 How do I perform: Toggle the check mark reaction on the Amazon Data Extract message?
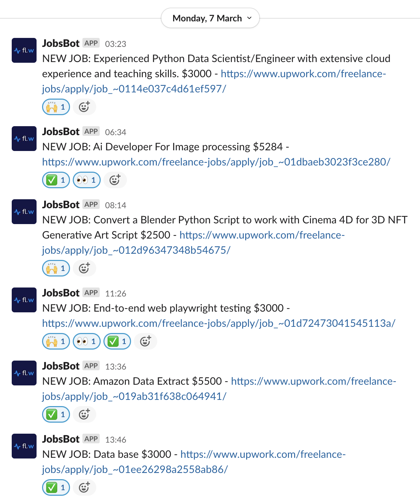pyautogui.click(x=56, y=414)
